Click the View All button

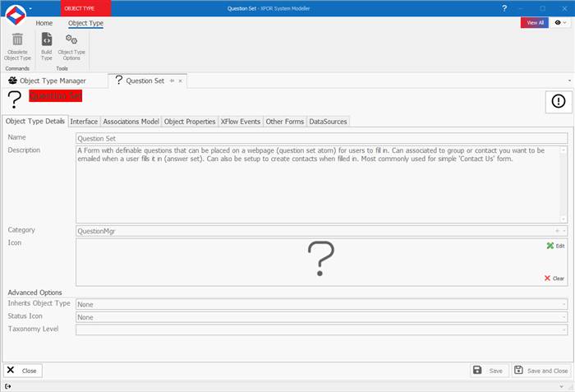(x=535, y=23)
